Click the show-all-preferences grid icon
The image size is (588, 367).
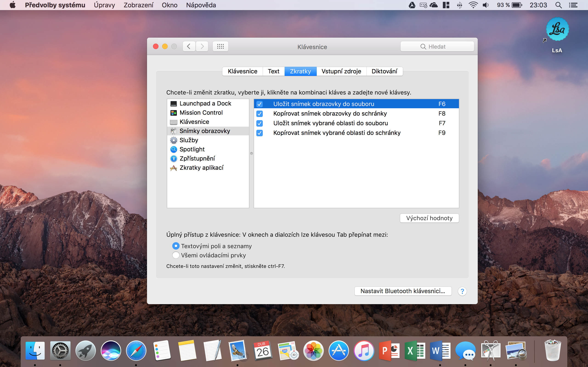click(x=220, y=46)
